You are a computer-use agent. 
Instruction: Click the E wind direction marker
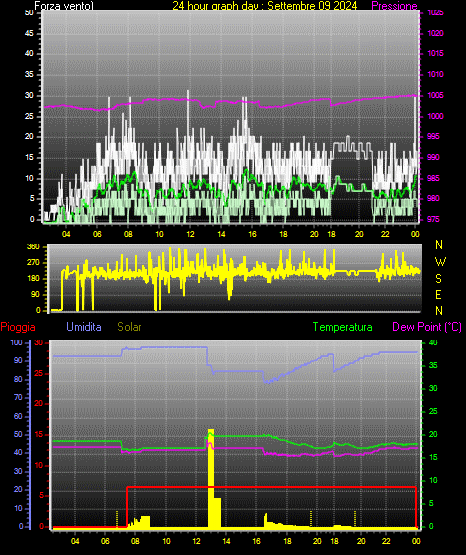pyautogui.click(x=438, y=294)
